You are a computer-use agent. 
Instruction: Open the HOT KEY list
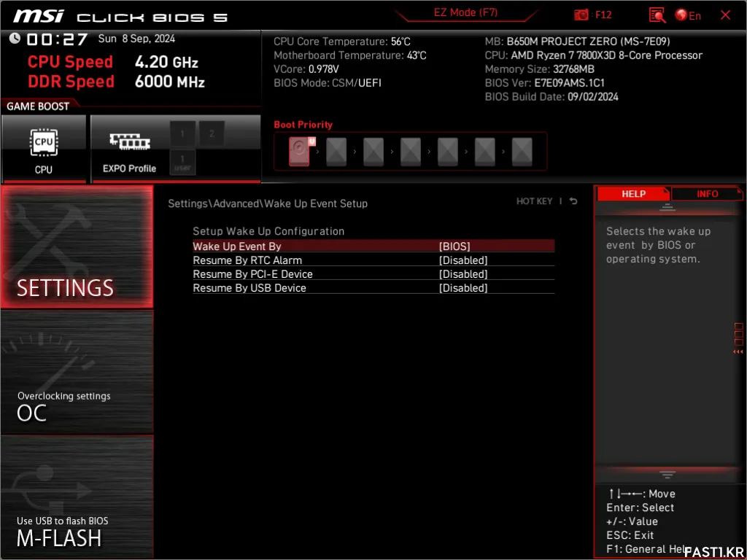coord(534,201)
